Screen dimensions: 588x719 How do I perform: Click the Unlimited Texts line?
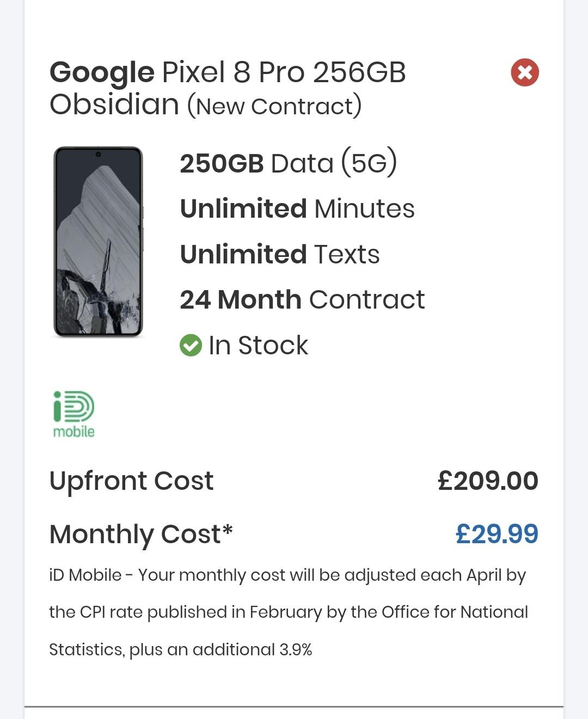[280, 254]
